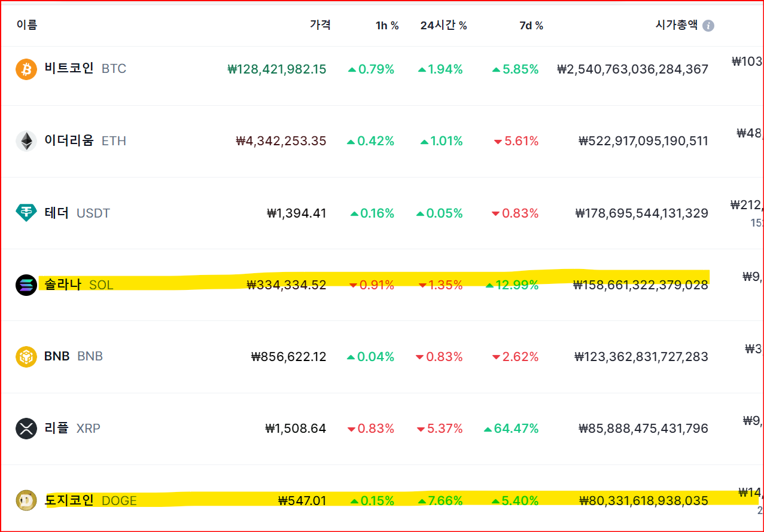Click Bitcoin's 7d change 5.85%
This screenshot has height=532, width=764.
pos(516,69)
